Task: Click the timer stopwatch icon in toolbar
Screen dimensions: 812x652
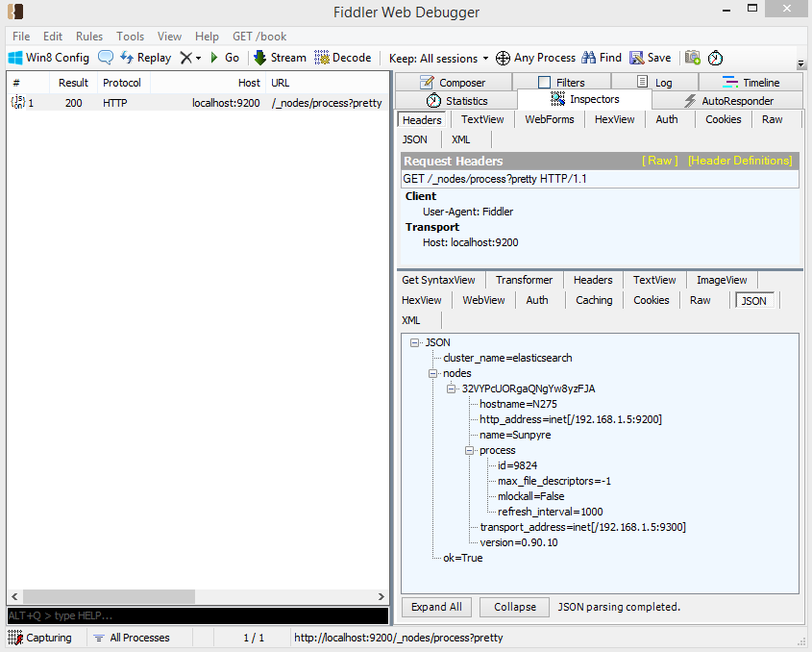Action: (x=716, y=58)
